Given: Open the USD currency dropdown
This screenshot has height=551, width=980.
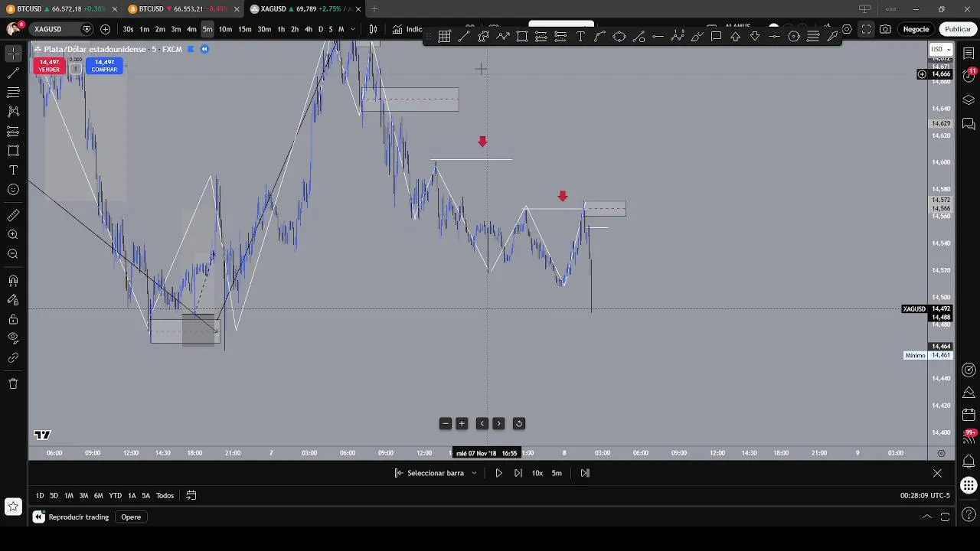Looking at the screenshot, I should (939, 49).
